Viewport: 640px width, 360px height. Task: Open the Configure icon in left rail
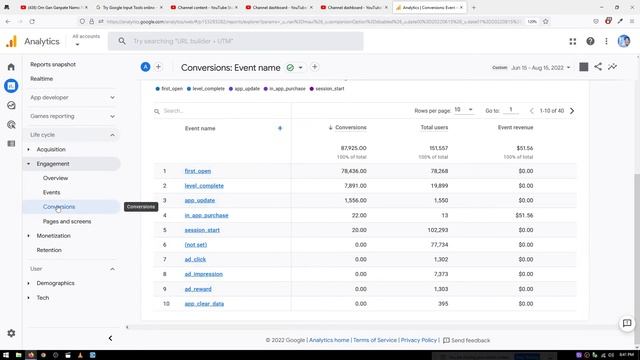[x=11, y=144]
